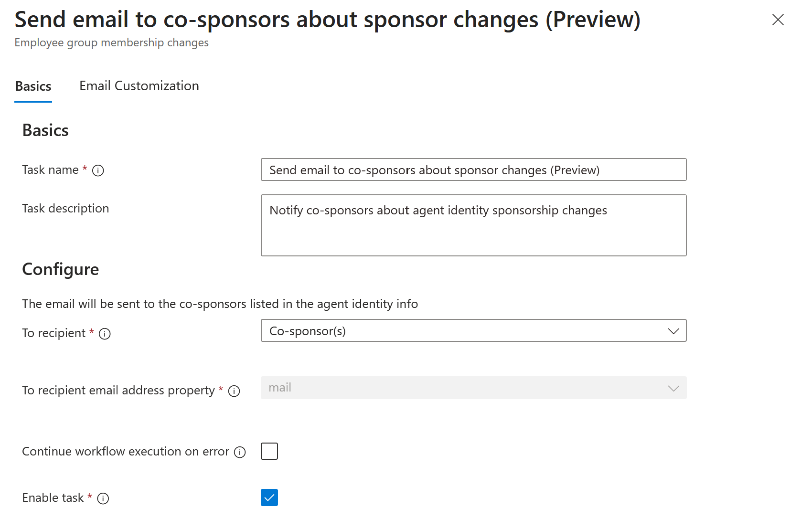The image size is (812, 529).
Task: Click info icon for Continue workflow execution on error
Action: pos(240,452)
